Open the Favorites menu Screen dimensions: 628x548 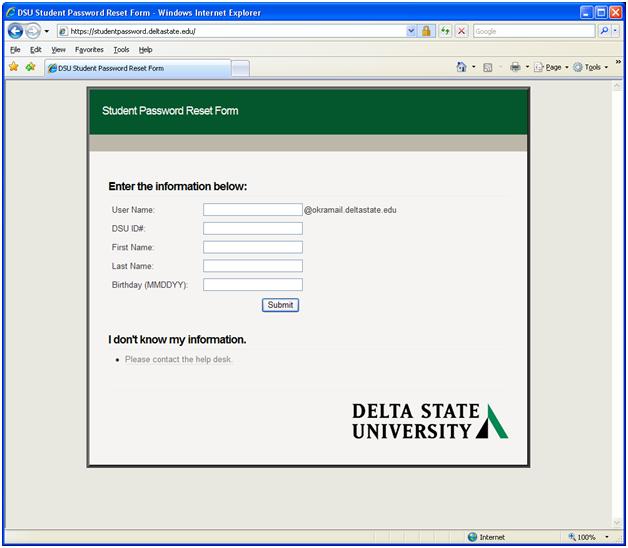89,50
